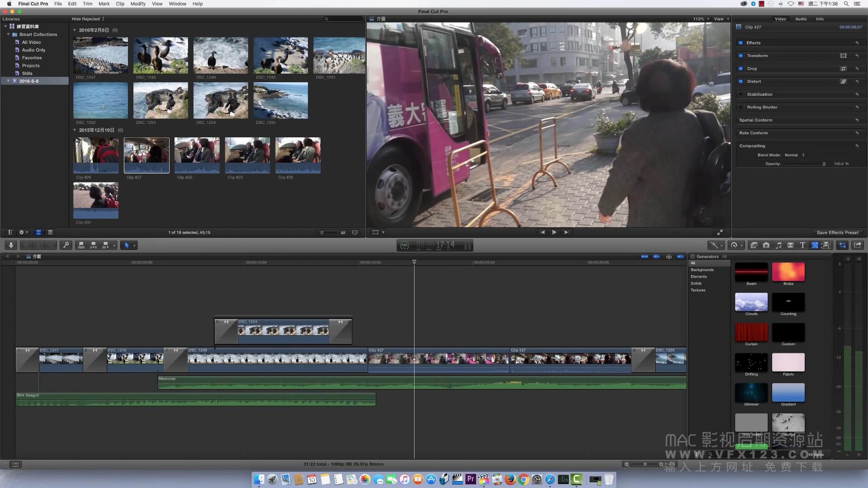Show the Transitions browser

coord(790,245)
